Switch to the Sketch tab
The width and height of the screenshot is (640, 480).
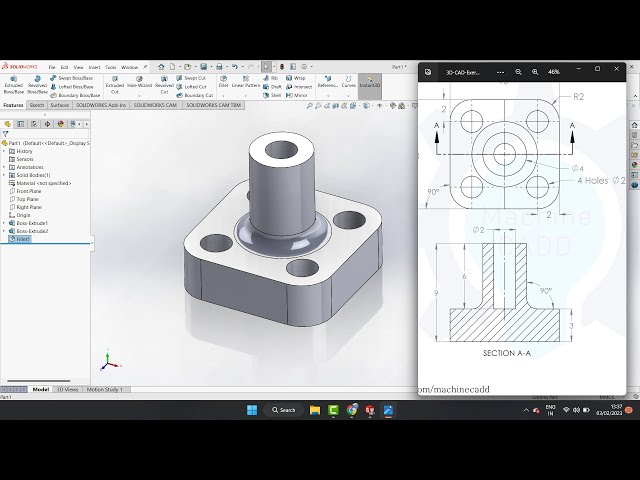36,105
